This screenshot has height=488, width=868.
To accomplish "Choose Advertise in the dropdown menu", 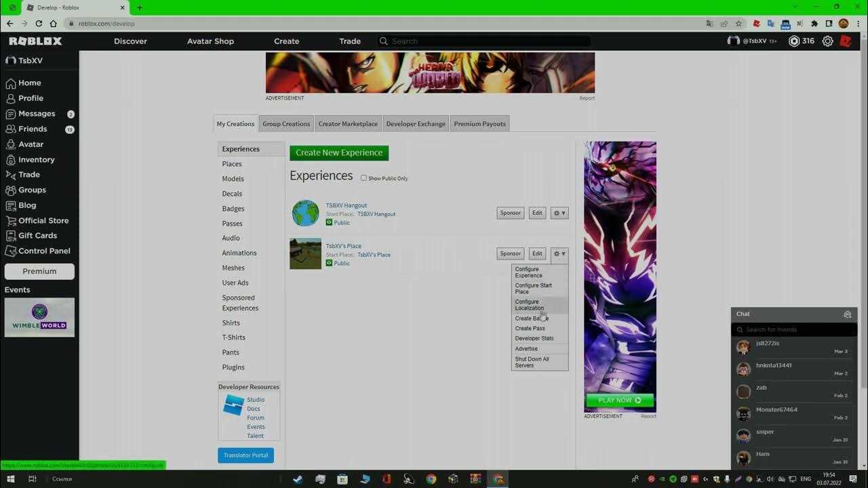I will pyautogui.click(x=540, y=349).
